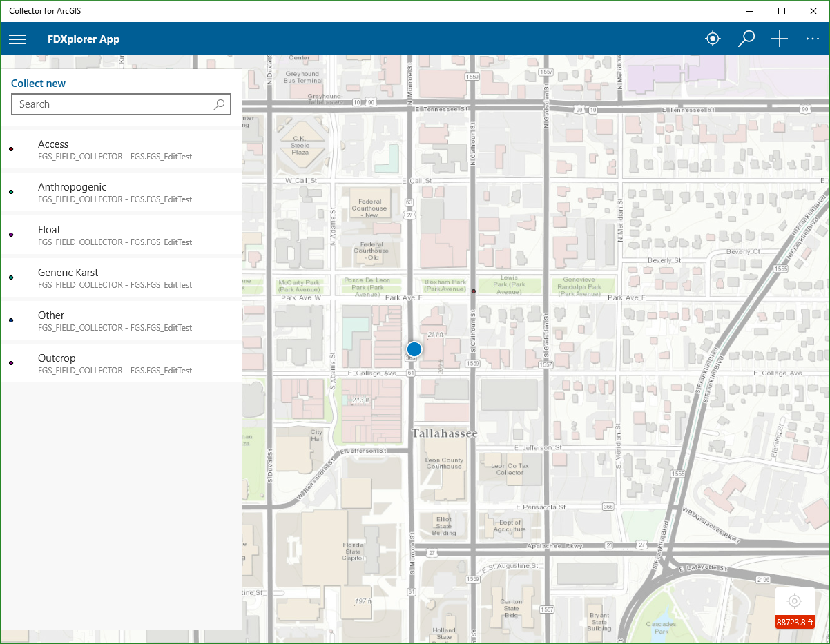Select the Access feature type
The width and height of the screenshot is (830, 644).
[121, 149]
